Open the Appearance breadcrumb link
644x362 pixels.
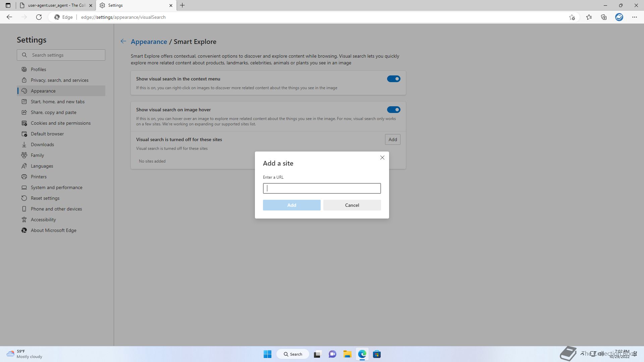[149, 42]
